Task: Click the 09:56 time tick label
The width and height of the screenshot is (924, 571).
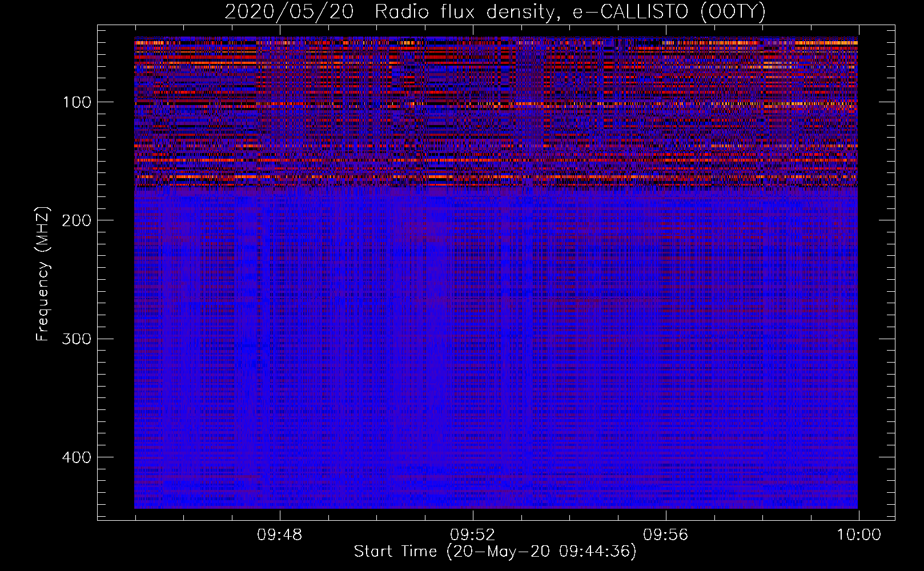Action: coord(666,535)
